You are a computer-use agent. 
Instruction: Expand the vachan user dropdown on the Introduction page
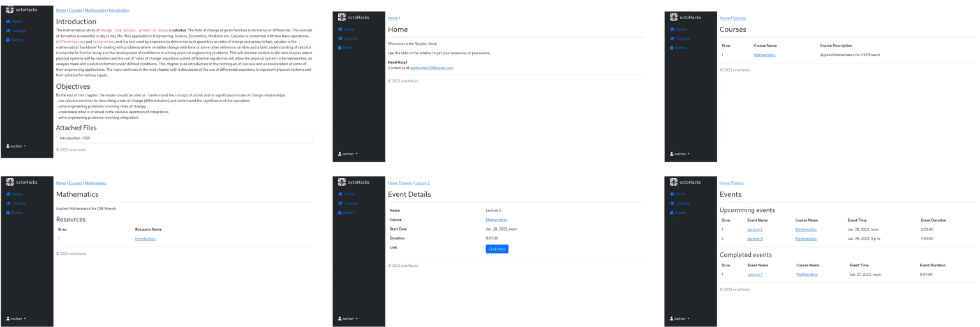tap(16, 146)
